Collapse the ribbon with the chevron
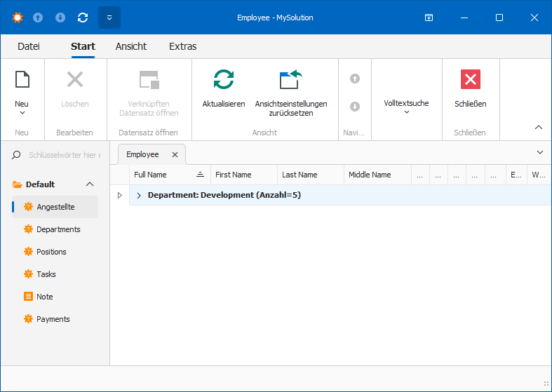This screenshot has width=552, height=392. click(539, 128)
